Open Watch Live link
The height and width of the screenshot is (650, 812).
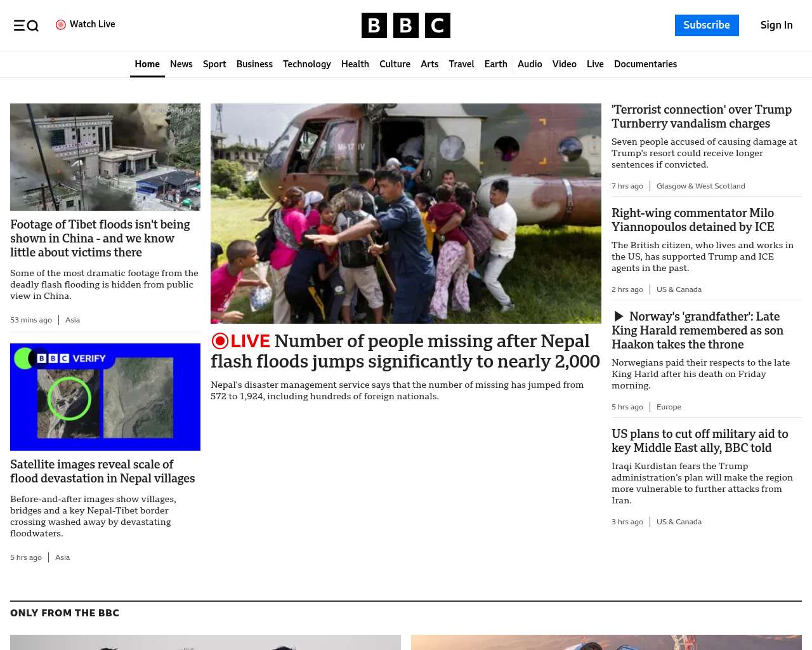tap(86, 24)
